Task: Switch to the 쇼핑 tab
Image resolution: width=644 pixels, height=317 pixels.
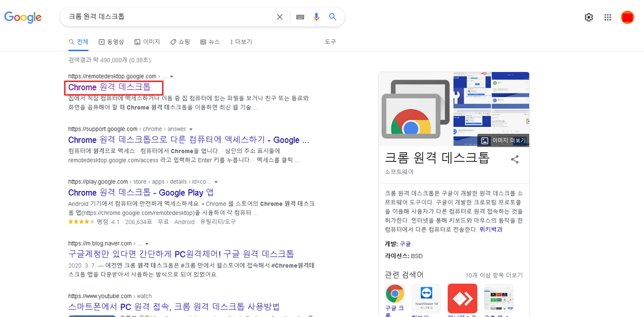Action: point(180,42)
